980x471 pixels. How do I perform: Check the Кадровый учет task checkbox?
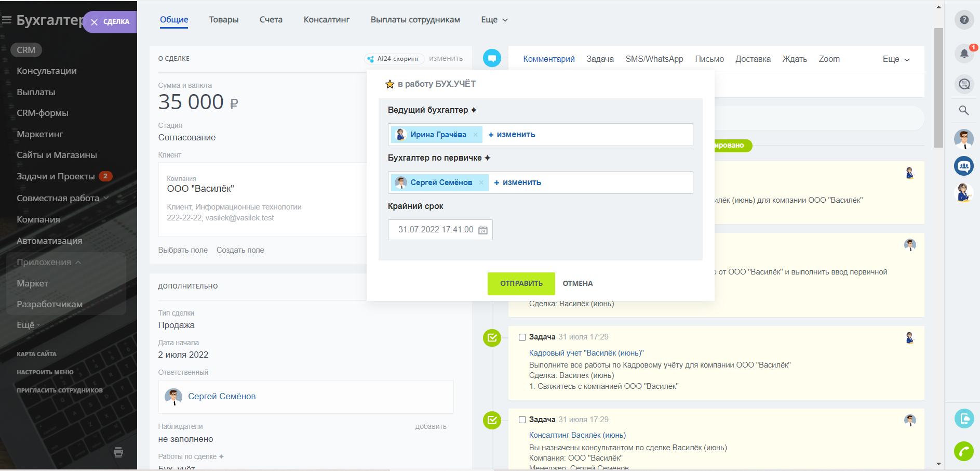click(522, 337)
